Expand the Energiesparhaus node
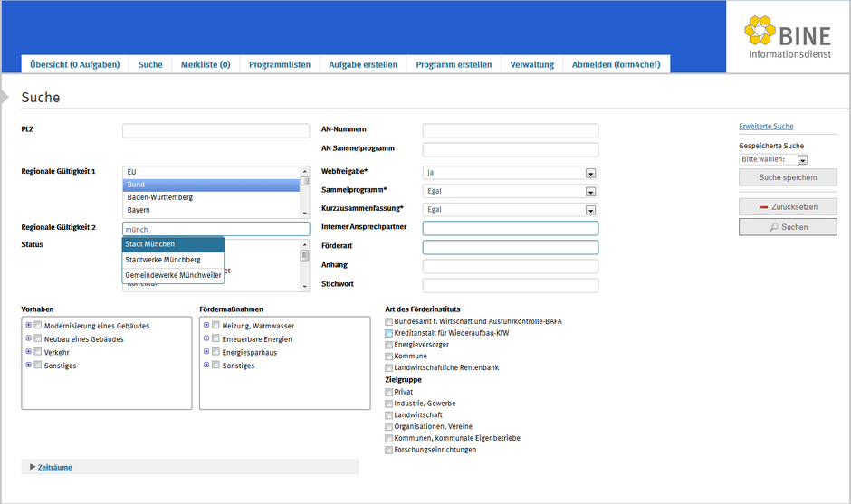This screenshot has width=851, height=504. pos(206,352)
